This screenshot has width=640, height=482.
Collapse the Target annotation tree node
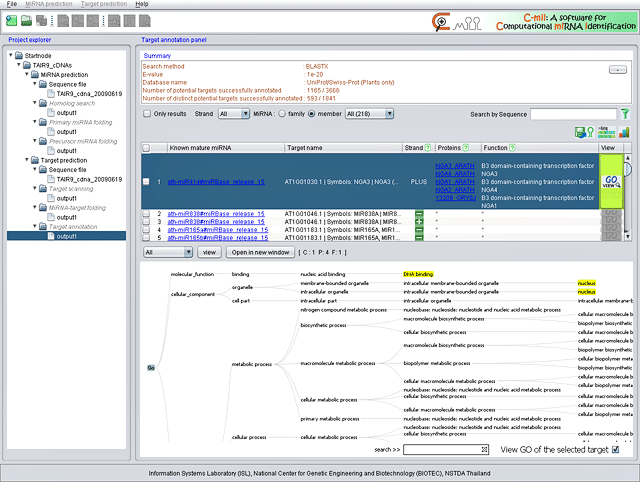point(35,226)
